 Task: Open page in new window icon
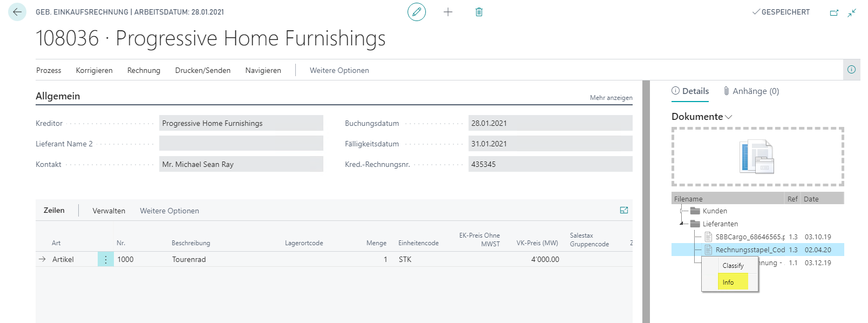coord(834,12)
